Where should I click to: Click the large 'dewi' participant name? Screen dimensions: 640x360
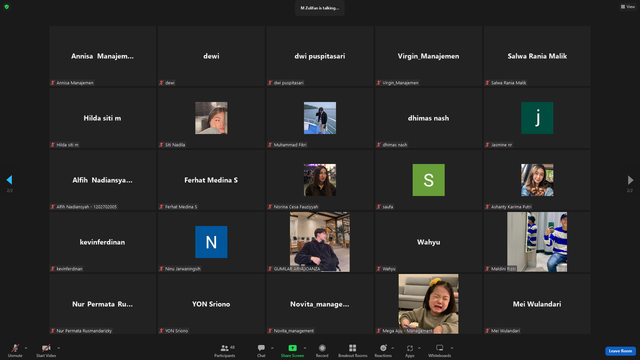pyautogui.click(x=211, y=56)
